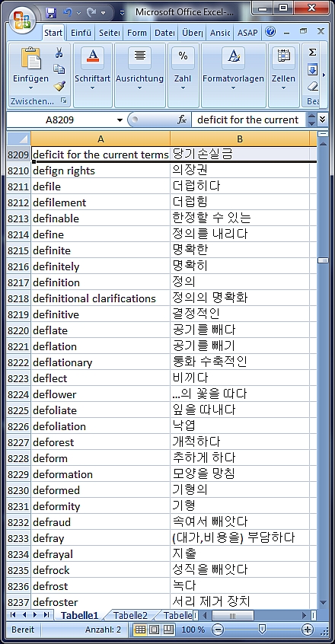Click the Cut scissors icon
Viewport: 335px width, 644px height.
[x=59, y=53]
